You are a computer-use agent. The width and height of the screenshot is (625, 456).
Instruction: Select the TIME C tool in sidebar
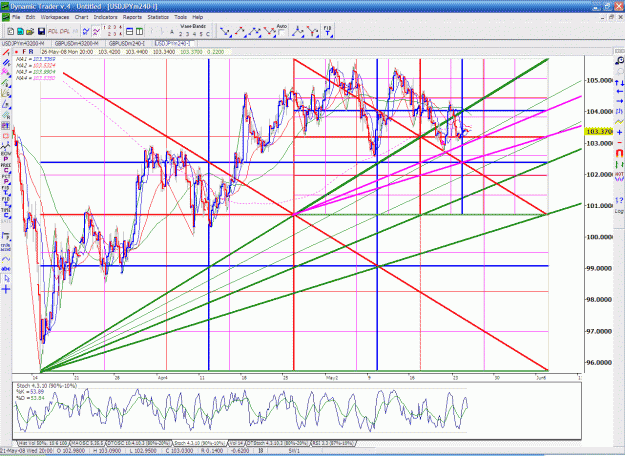(x=6, y=212)
